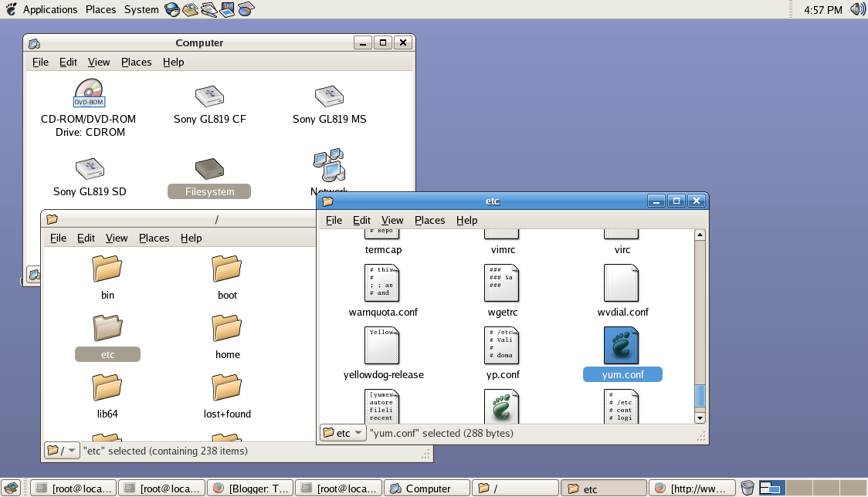Select the CD-ROM/DVD-ROM Drive icon
868x497 pixels.
click(x=89, y=93)
